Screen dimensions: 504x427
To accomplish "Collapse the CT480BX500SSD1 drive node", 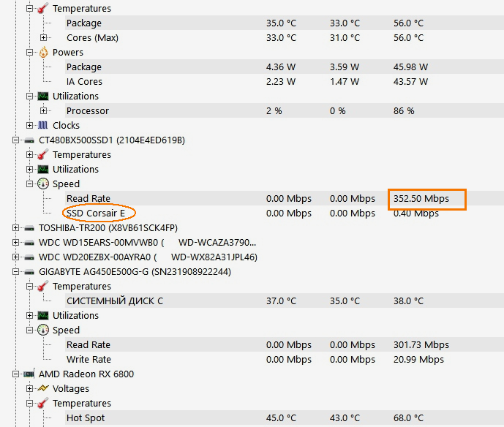I will point(16,140).
